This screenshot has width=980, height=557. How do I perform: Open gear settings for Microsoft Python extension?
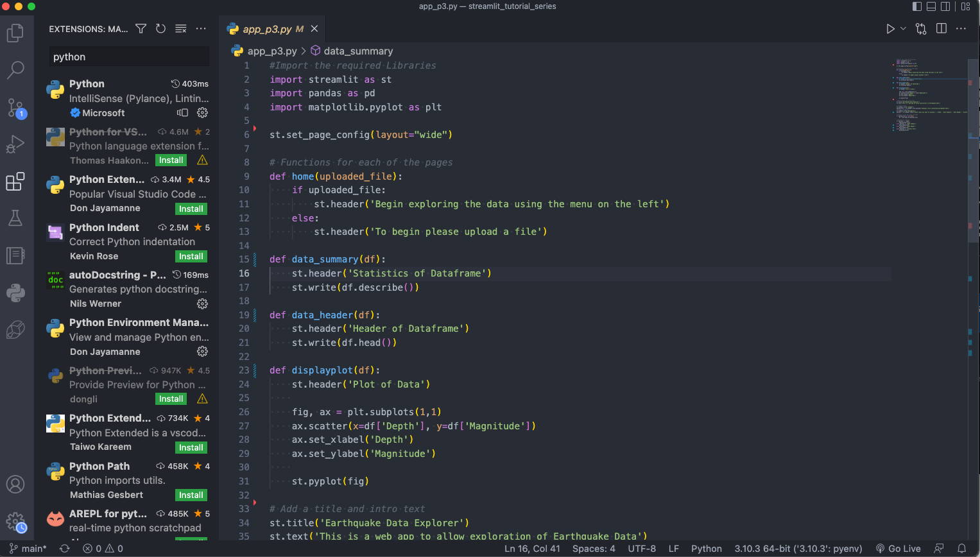click(202, 113)
